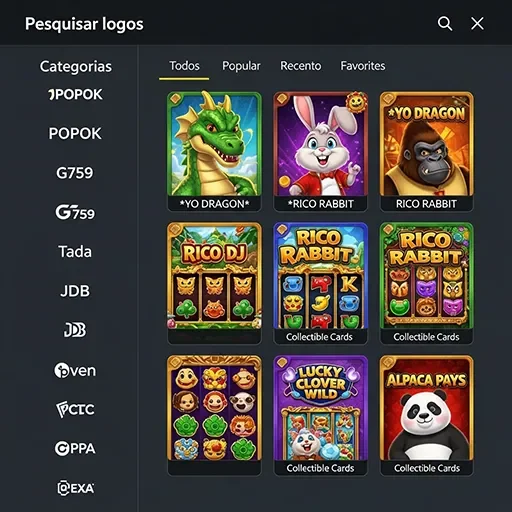Screen dimensions: 512x512
Task: Open the Tada category
Action: (x=75, y=252)
